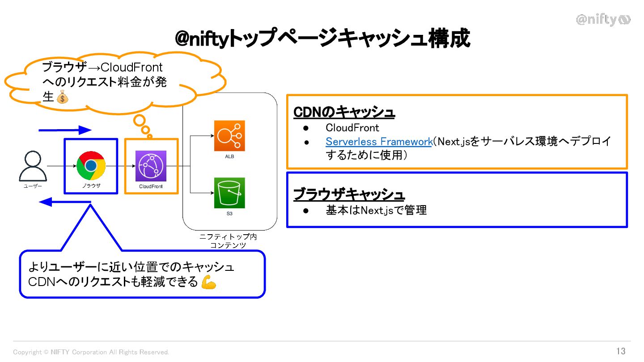This screenshot has height=362, width=644.
Task: Open the Serverless Framework link
Action: tap(379, 142)
